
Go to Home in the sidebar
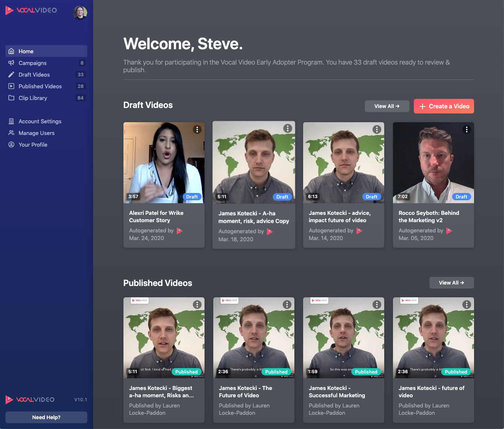coord(46,51)
